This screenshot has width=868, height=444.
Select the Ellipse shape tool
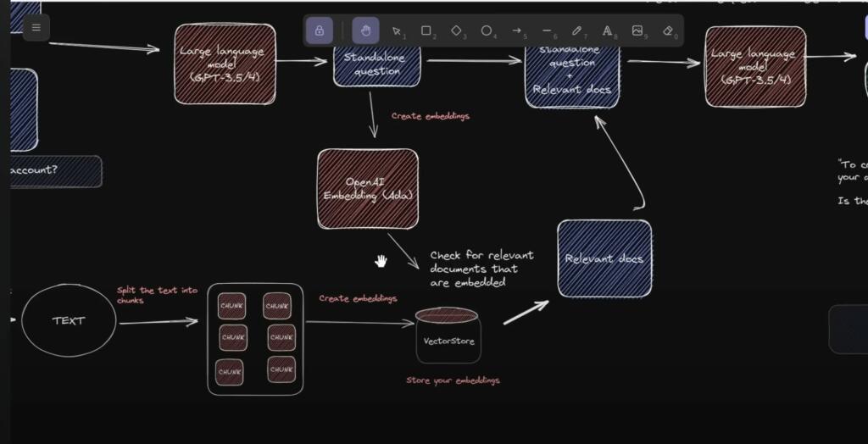(x=487, y=31)
